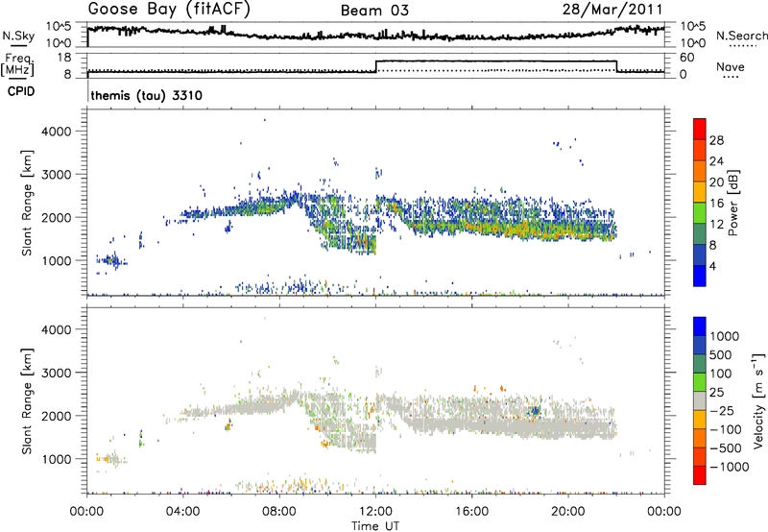Screen dimensions: 768x532
Task: Click the '−1000' tick on Velocity colorbar
Action: pyautogui.click(x=730, y=467)
